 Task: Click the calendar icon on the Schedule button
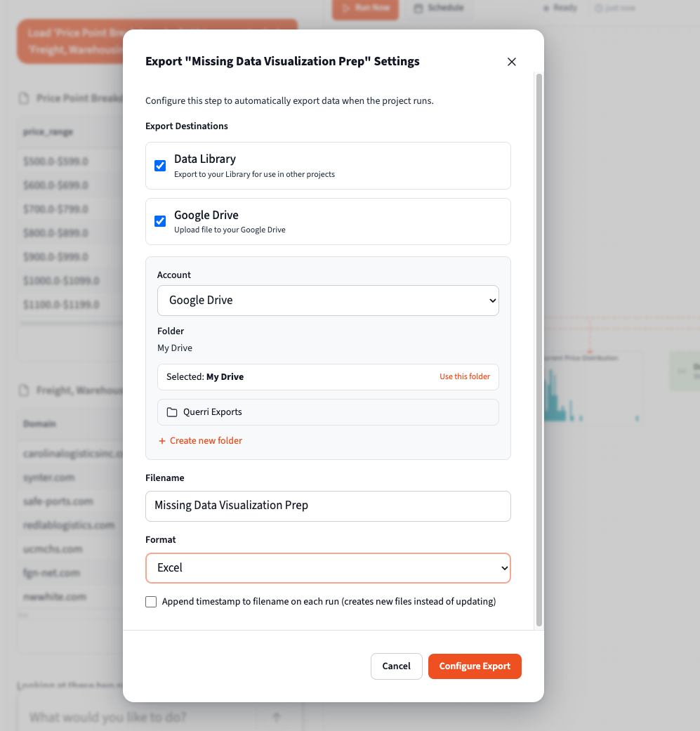418,8
